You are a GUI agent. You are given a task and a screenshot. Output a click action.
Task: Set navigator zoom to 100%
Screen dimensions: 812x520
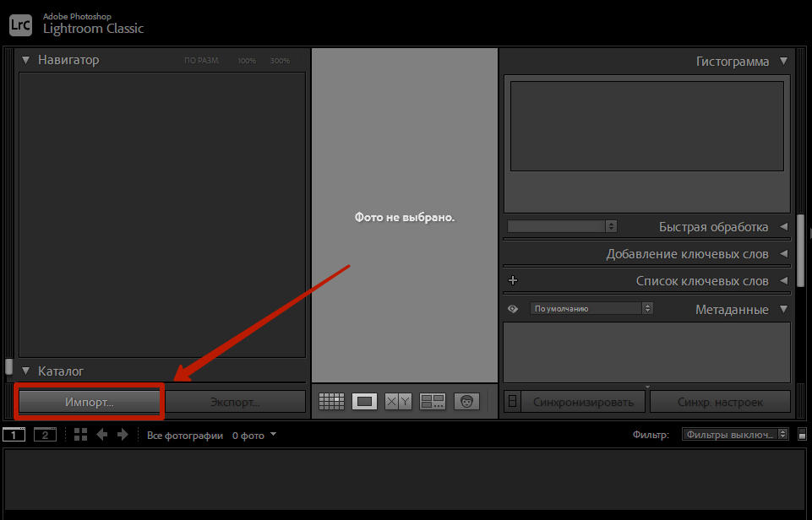(247, 61)
